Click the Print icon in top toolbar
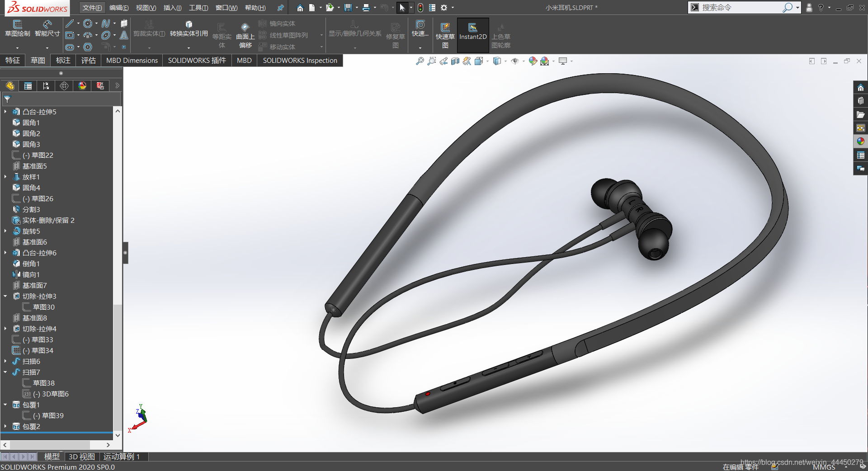Screen dimensions: 868x471 pos(366,8)
